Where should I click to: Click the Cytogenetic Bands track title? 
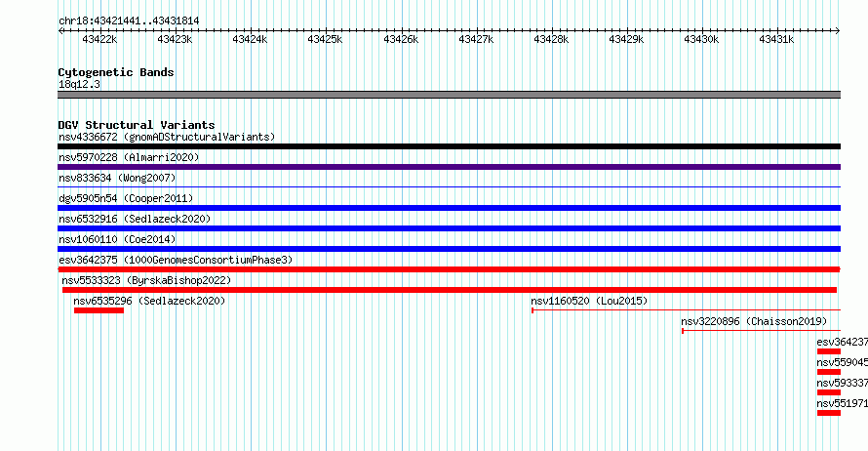click(116, 72)
